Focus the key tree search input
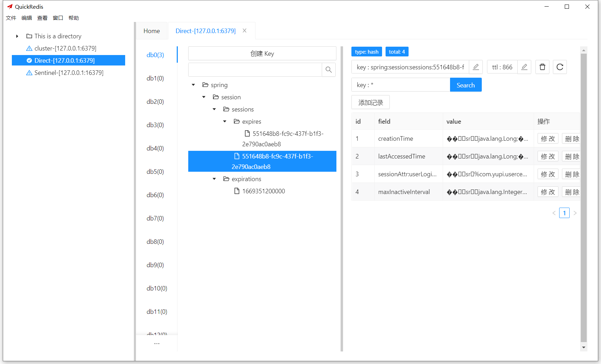Viewport: 601px width, 364px height. (x=255, y=70)
